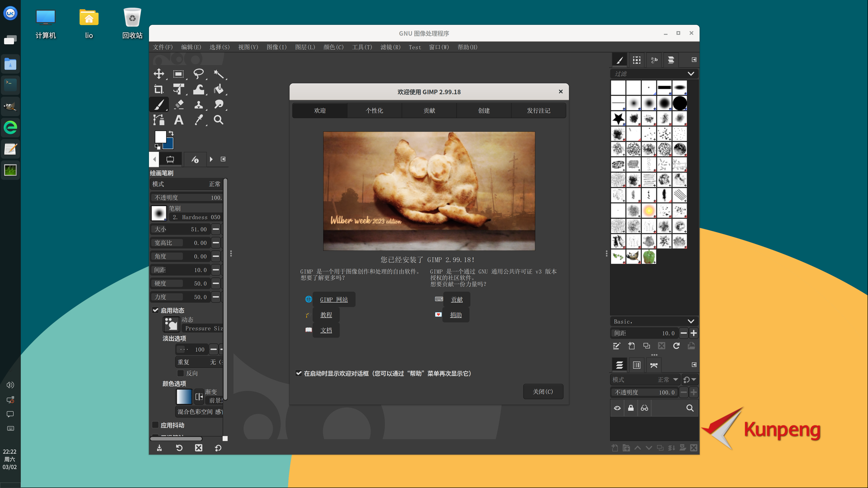Screen dimensions: 868x488
Task: Disable the 启用动态 checkbox
Action: click(155, 310)
